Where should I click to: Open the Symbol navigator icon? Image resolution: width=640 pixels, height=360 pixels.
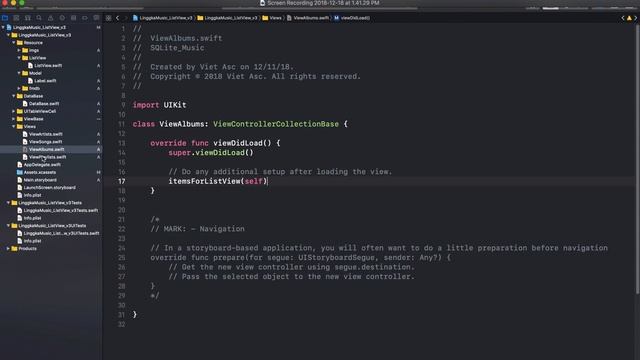(x=28, y=18)
